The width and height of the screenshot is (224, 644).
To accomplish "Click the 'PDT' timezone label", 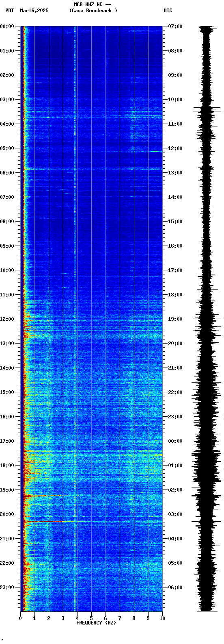I will pos(9,11).
